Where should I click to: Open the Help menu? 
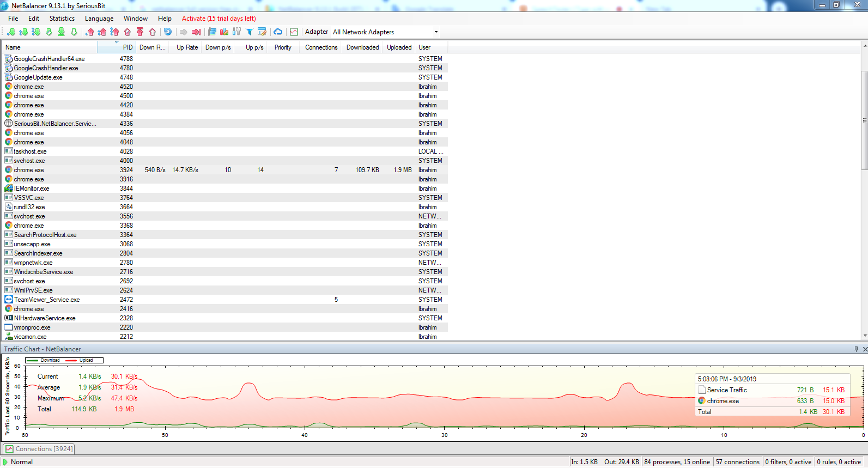pos(165,19)
